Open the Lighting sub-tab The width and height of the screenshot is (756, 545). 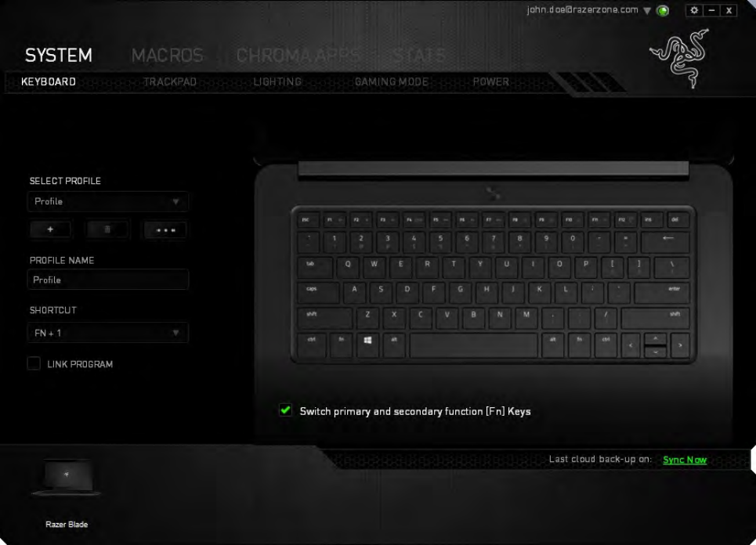pyautogui.click(x=277, y=82)
